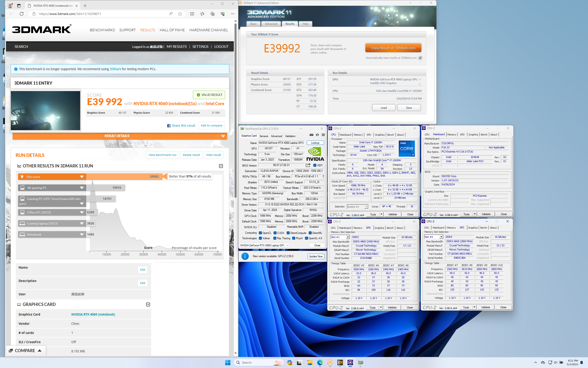Expand the Result Details orange bar
Image resolution: width=588 pixels, height=368 pixels.
pos(120,136)
